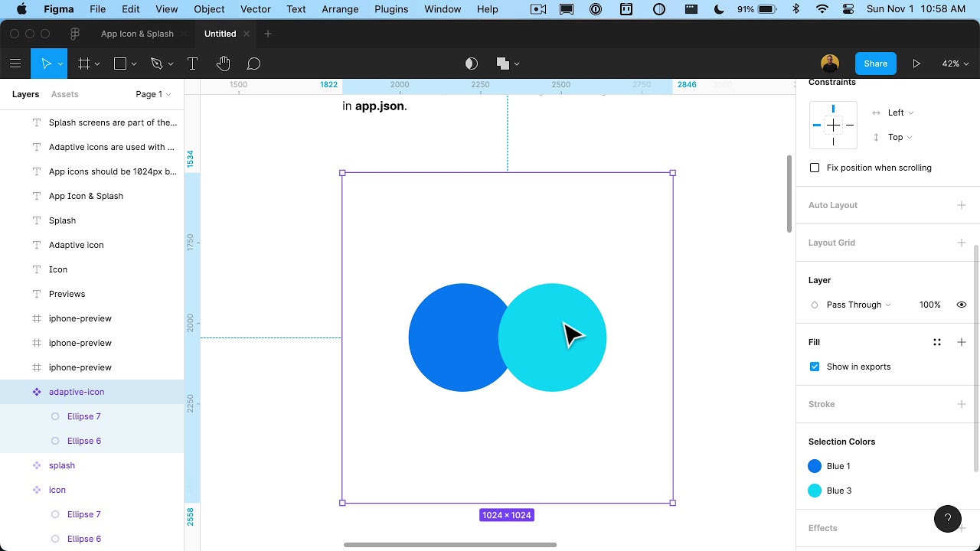Change vertical constraint Top dropdown

coord(900,137)
